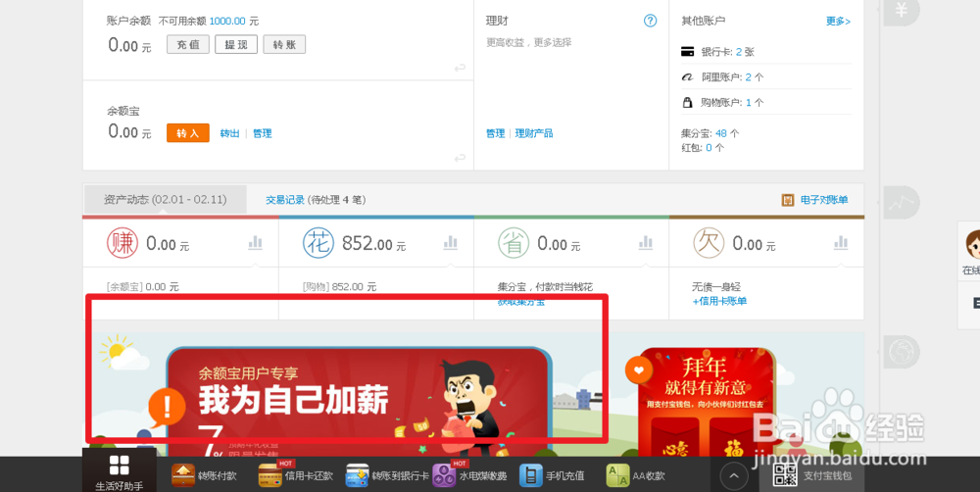
Task: Click the 购物账户 count of 1
Action: pos(749,102)
